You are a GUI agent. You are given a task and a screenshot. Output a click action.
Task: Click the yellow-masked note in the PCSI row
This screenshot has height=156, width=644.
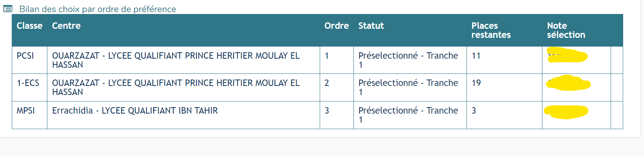pos(567,56)
